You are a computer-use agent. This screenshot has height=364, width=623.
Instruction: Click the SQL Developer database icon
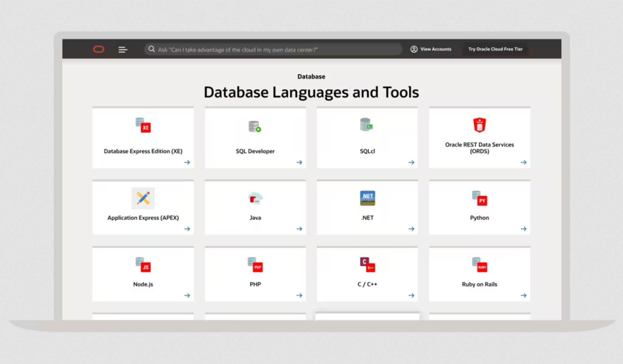pos(255,126)
